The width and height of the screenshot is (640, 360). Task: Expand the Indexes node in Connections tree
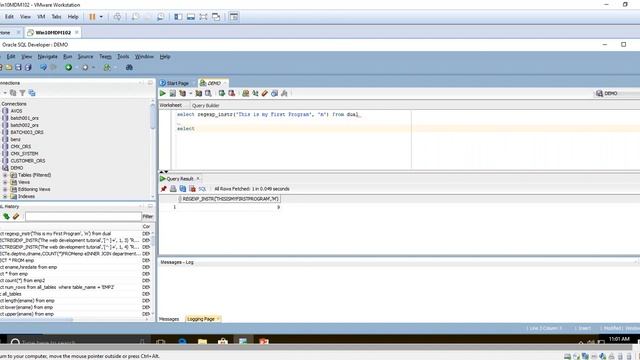(5, 196)
